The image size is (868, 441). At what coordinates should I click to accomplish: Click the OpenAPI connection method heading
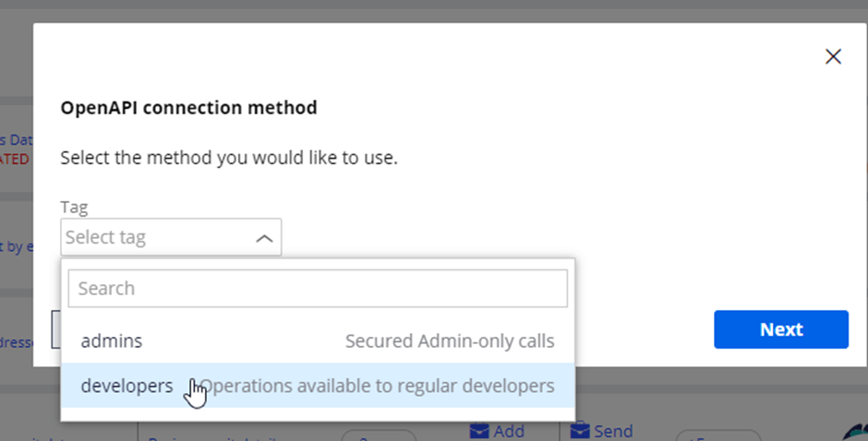coord(188,108)
